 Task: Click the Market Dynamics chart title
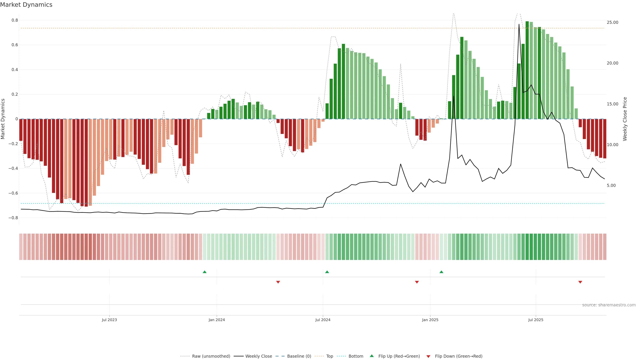point(26,5)
